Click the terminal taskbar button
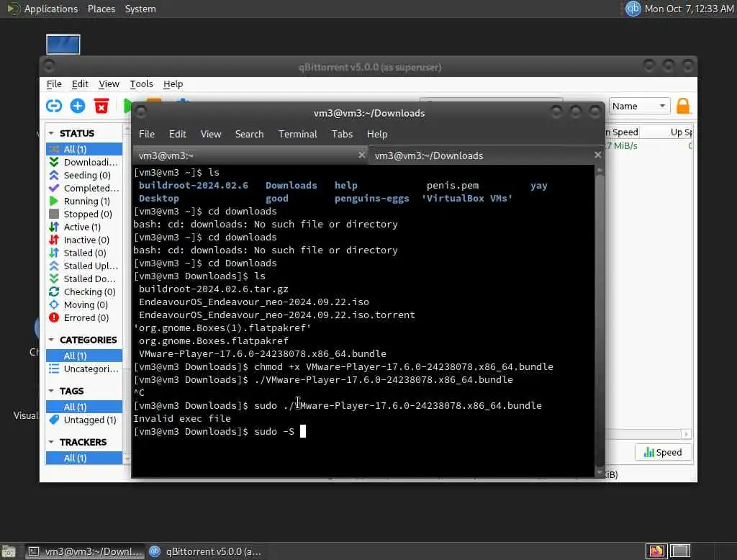 point(83,551)
